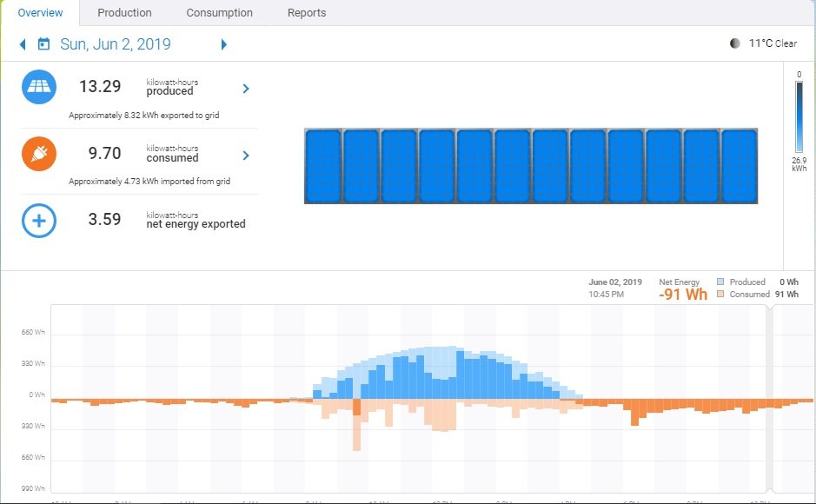
Task: Click the 13.29 kilowatt-hours produced value
Action: [x=100, y=86]
